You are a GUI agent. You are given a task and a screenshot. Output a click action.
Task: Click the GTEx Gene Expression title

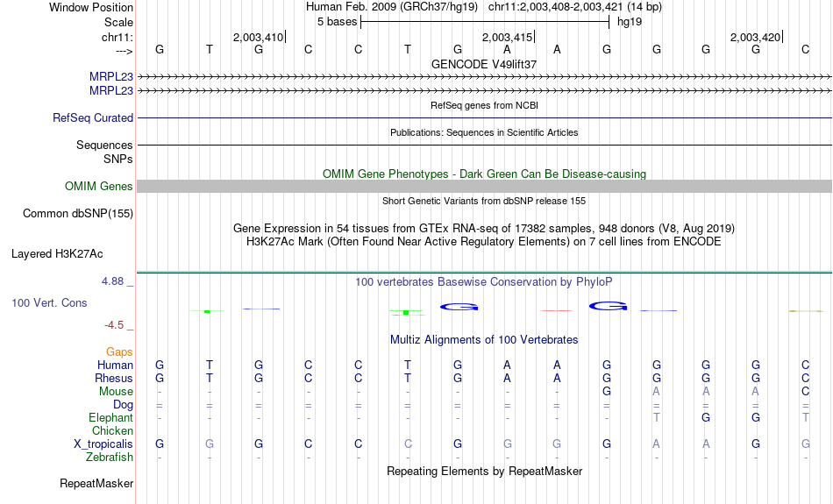click(x=484, y=229)
